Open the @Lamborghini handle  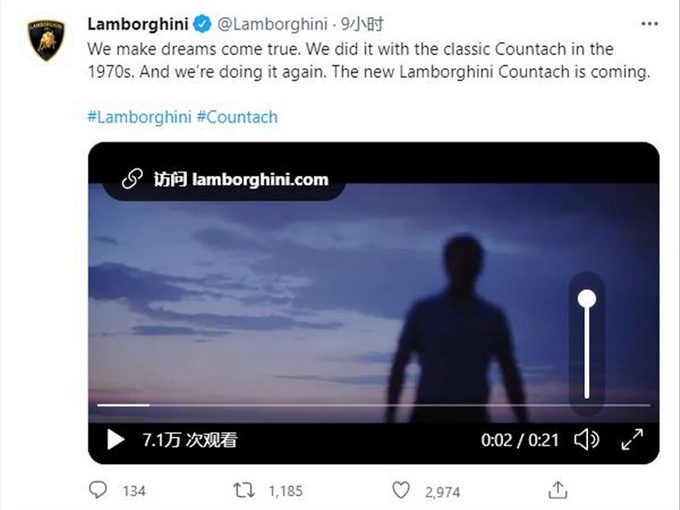(269, 23)
